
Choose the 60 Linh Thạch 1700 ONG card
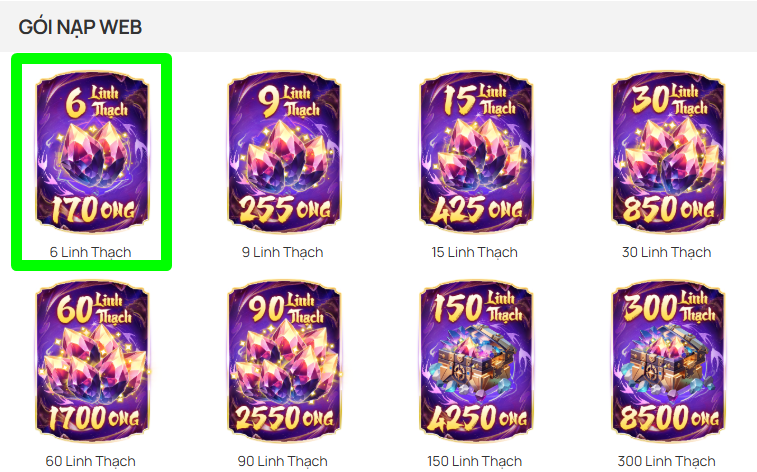pyautogui.click(x=92, y=361)
